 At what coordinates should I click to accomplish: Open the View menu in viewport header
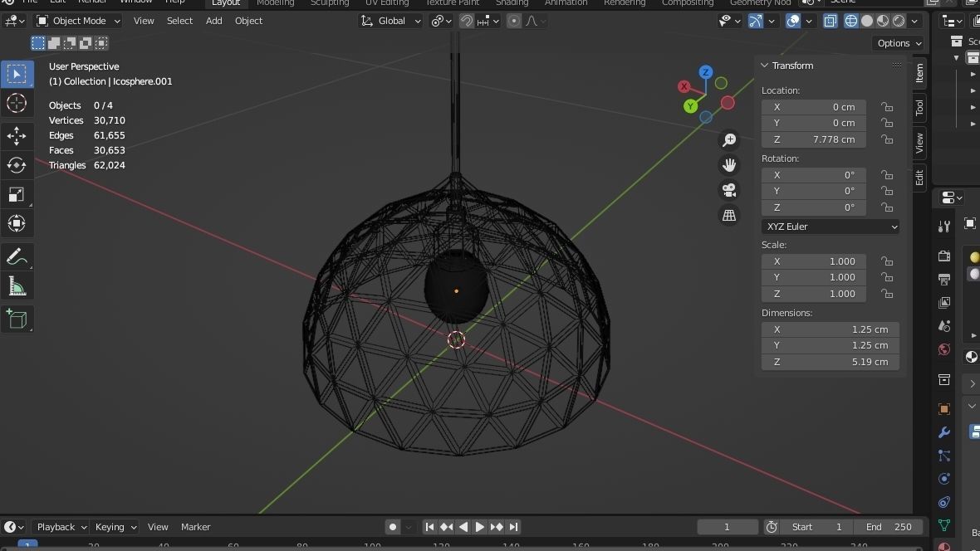click(x=144, y=22)
